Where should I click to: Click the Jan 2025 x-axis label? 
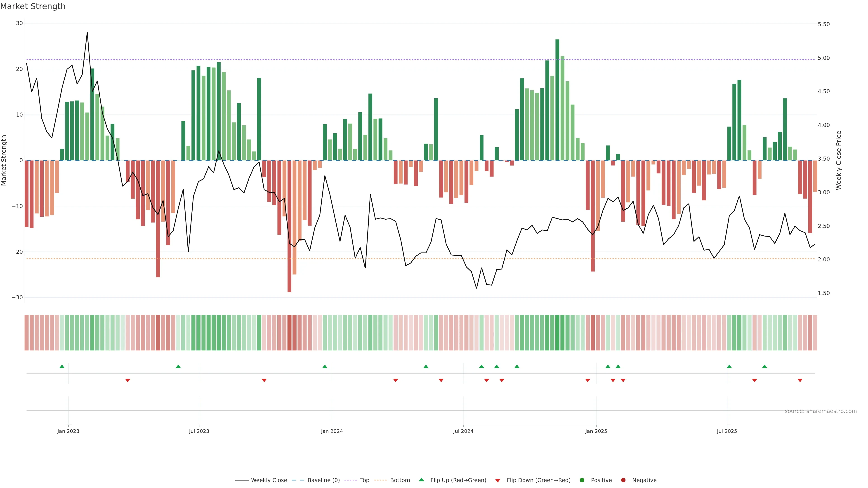tap(596, 431)
